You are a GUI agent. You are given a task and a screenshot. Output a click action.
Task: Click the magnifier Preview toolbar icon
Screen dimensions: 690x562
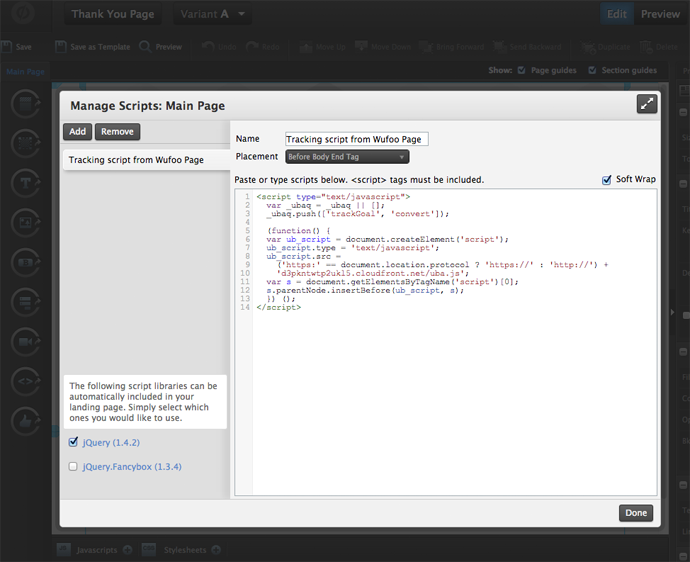click(x=145, y=47)
